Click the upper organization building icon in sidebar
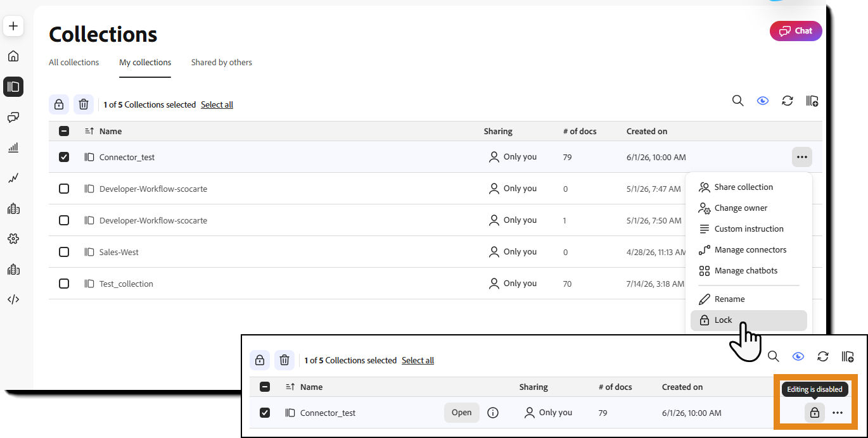Viewport: 868px width, 438px height. click(x=13, y=208)
